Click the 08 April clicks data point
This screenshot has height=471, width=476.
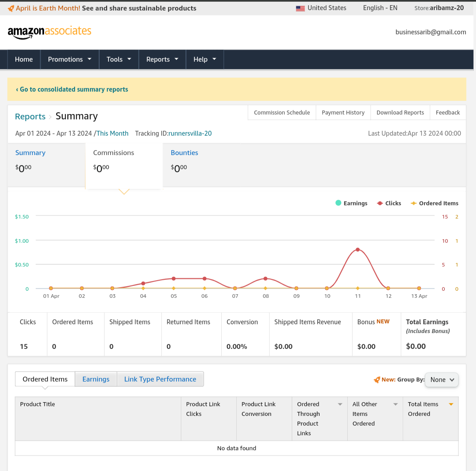pyautogui.click(x=266, y=278)
